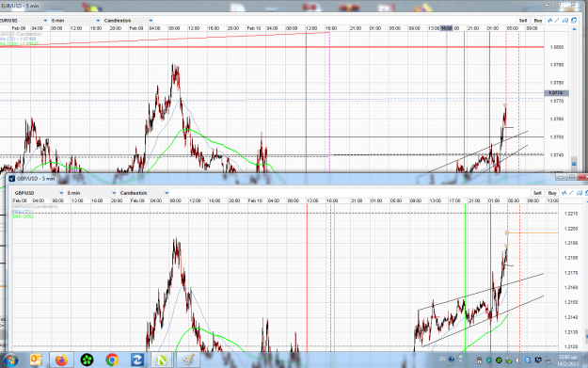
Task: Click EUR/USD up arrow above price scale
Action: [574, 29]
